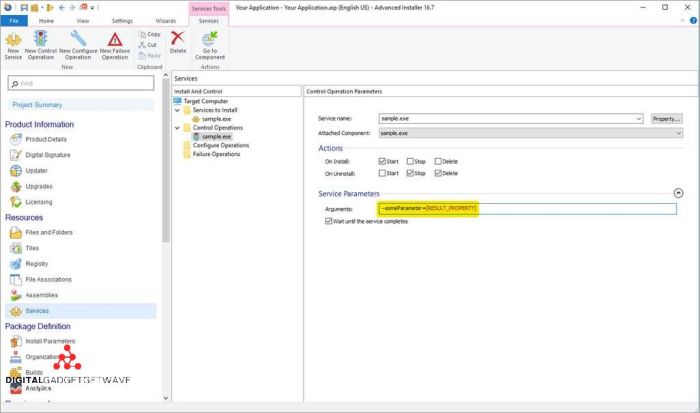This screenshot has height=413, width=700.
Task: Toggle On Uninstall Start checkbox
Action: tap(382, 173)
